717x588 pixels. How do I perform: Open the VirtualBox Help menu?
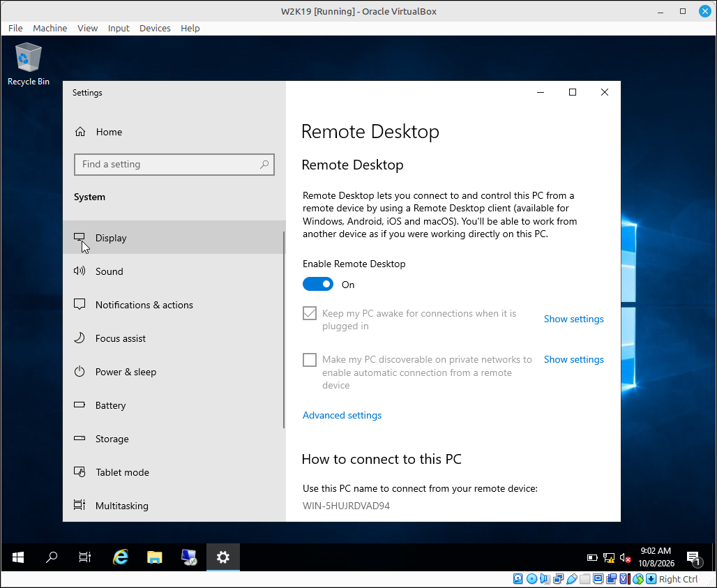pyautogui.click(x=190, y=29)
